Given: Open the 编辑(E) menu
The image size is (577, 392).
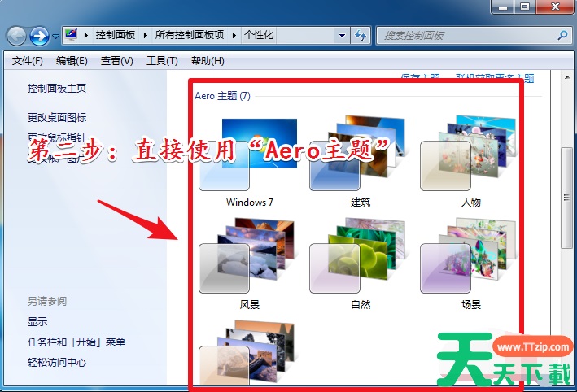Looking at the screenshot, I should click(72, 61).
